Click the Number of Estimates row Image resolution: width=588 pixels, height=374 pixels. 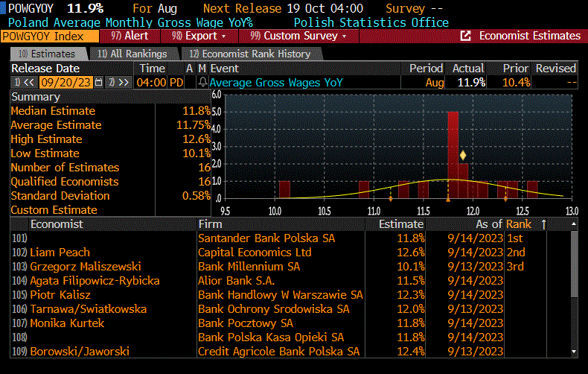click(110, 168)
